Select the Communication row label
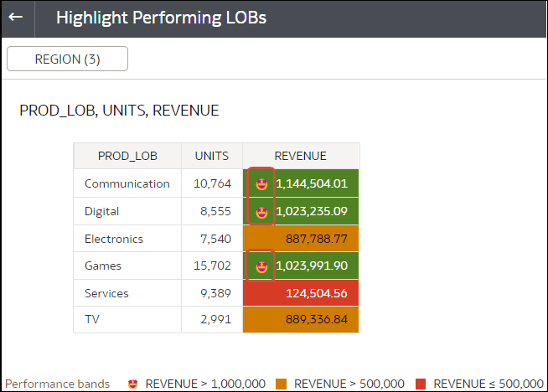 pos(127,183)
